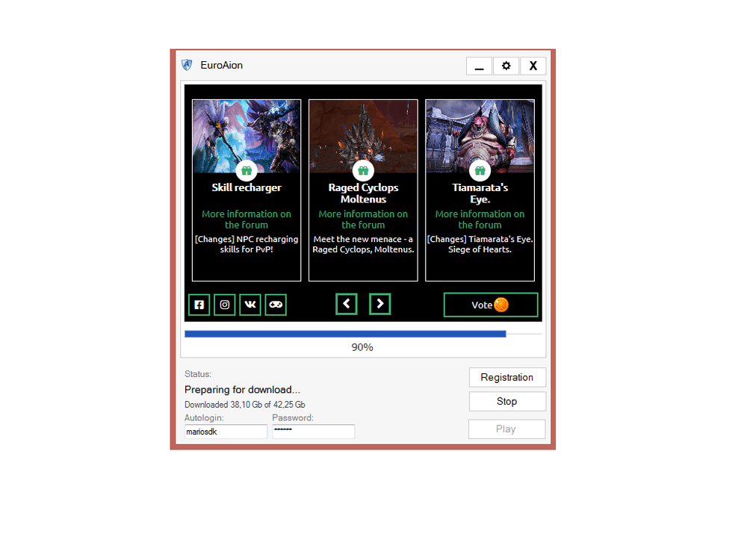Click gift icon on Raged Cyclops card
The width and height of the screenshot is (747, 560).
coord(363,171)
